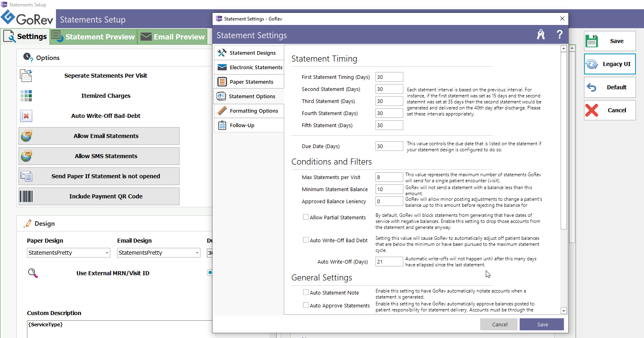Click Cancel in the Statement Settings dialog
The width and height of the screenshot is (644, 338).
pyautogui.click(x=499, y=324)
